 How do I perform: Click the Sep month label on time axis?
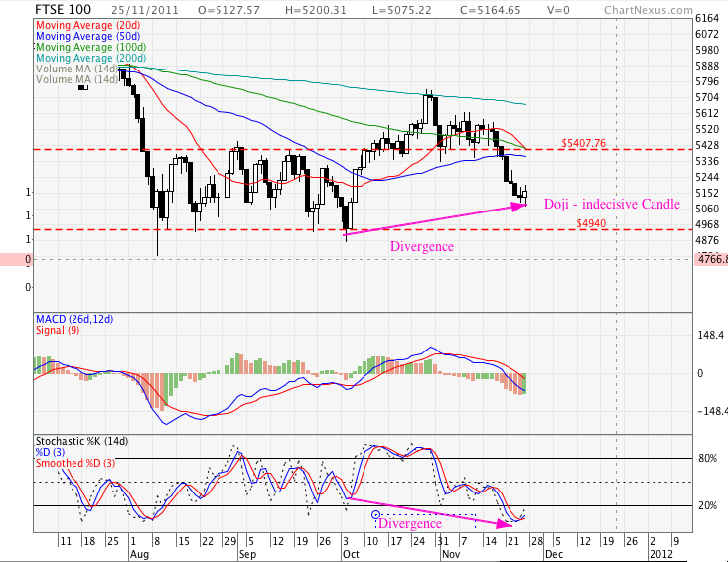247,554
